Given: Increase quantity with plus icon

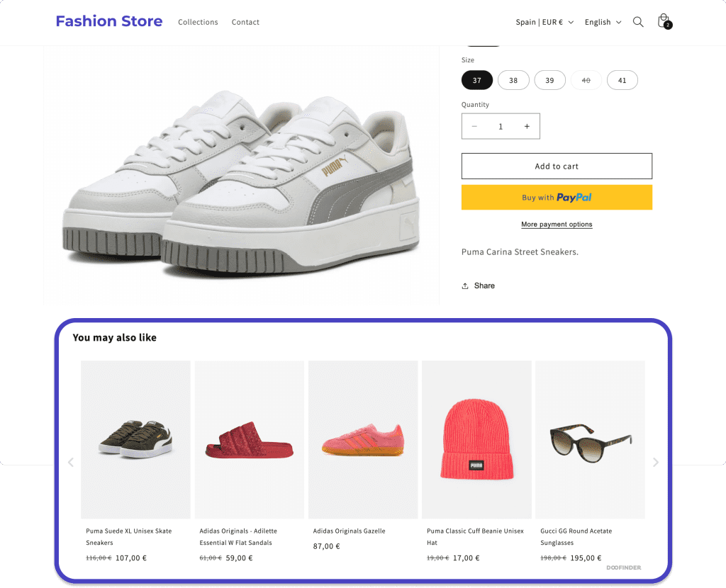Looking at the screenshot, I should click(527, 126).
